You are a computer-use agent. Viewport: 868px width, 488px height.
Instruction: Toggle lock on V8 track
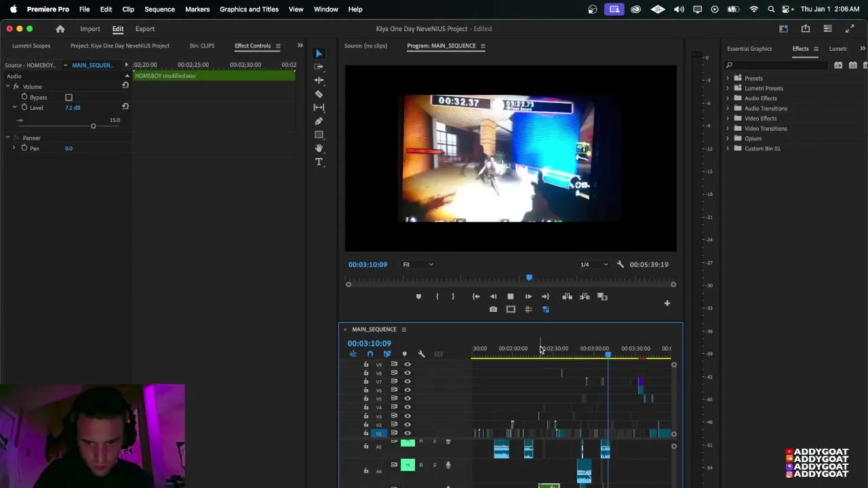point(366,373)
